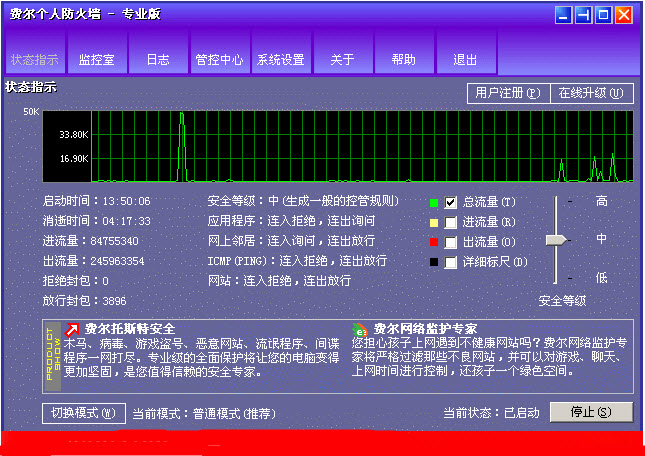Image resolution: width=645 pixels, height=456 pixels.
Task: Toggle the 详细标尺 (D) checkbox
Action: pos(451,262)
